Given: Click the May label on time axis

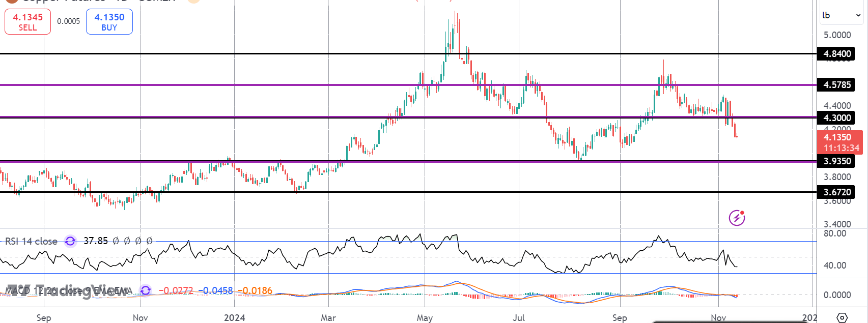Looking at the screenshot, I should 425,318.
